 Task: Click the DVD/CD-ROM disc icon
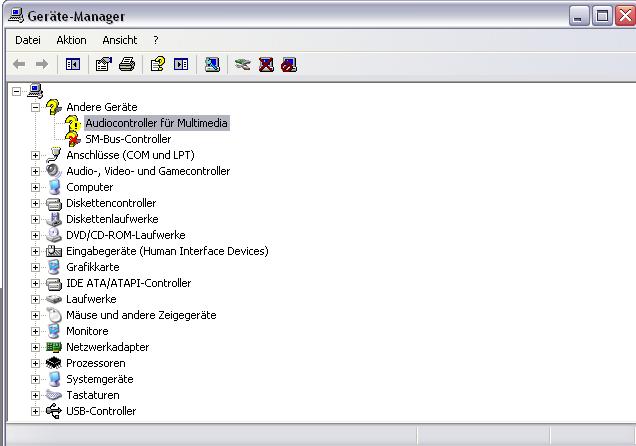(54, 235)
